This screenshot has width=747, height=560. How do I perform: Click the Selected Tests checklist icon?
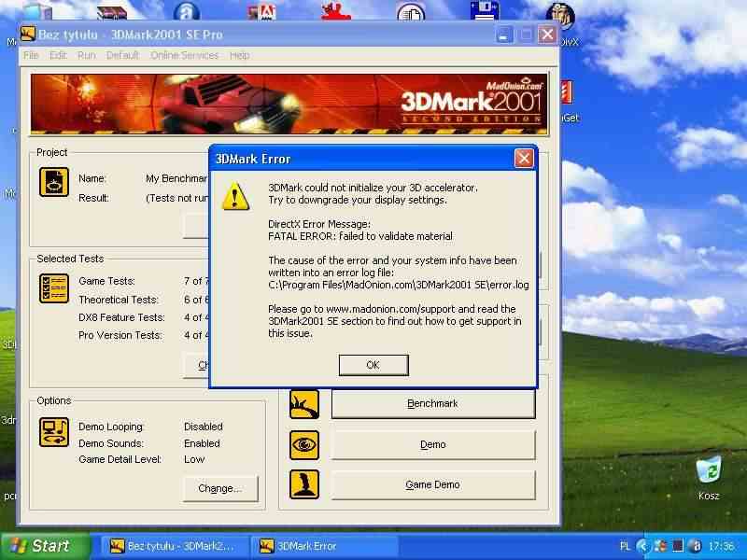pos(54,288)
